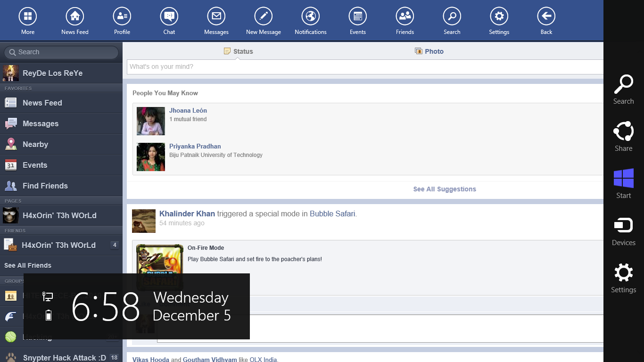Viewport: 644px width, 362px height.
Task: Click See All Suggestions link
Action: [x=445, y=189]
